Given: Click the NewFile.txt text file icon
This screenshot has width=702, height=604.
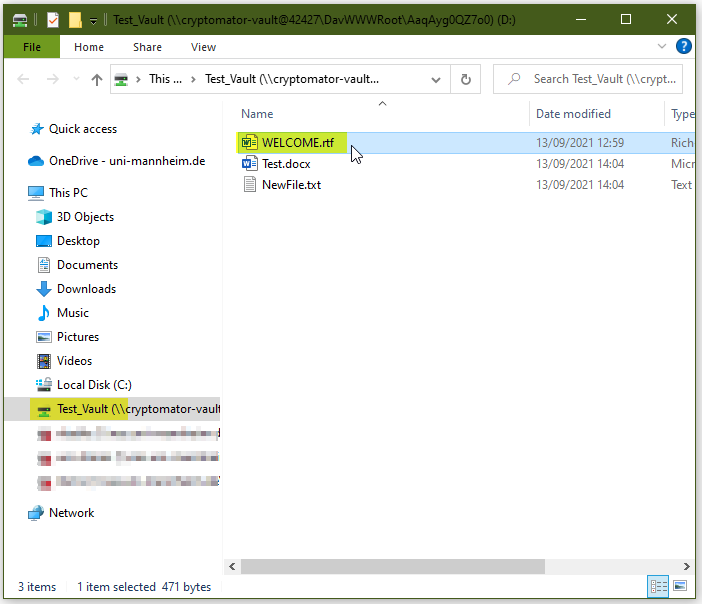Looking at the screenshot, I should point(249,184).
